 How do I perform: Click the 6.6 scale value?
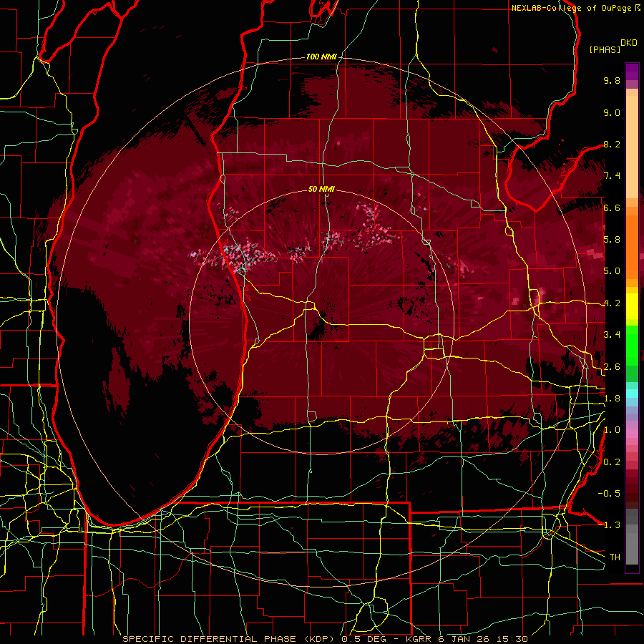coord(612,208)
